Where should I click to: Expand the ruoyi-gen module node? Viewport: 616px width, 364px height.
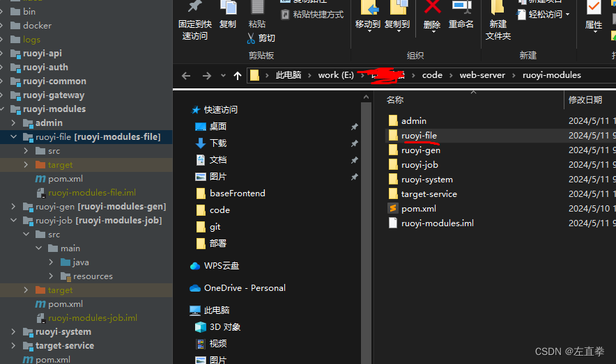[x=14, y=207]
